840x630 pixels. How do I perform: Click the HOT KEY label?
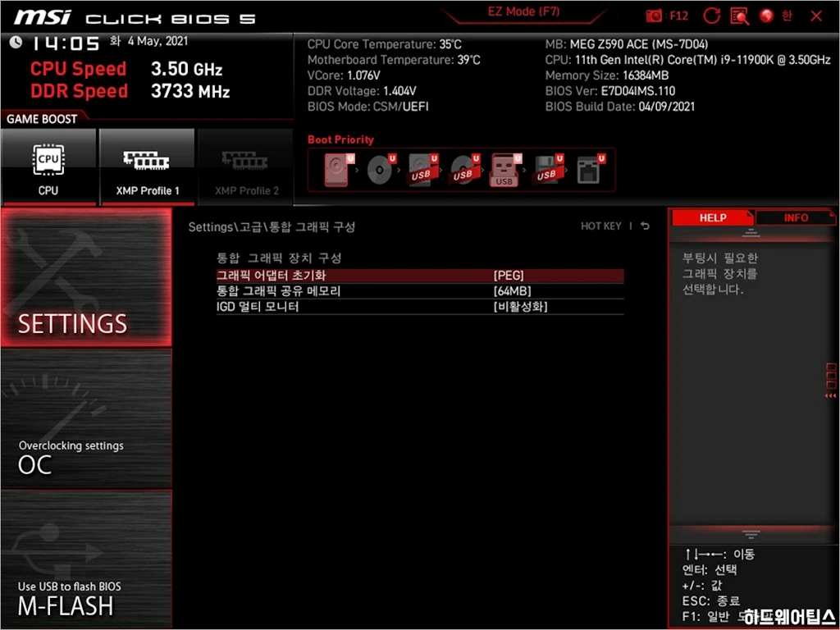[x=601, y=226]
